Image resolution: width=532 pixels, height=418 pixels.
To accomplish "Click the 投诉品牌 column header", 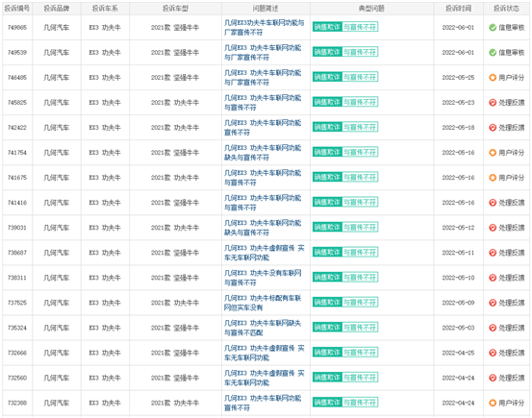I will click(x=57, y=9).
